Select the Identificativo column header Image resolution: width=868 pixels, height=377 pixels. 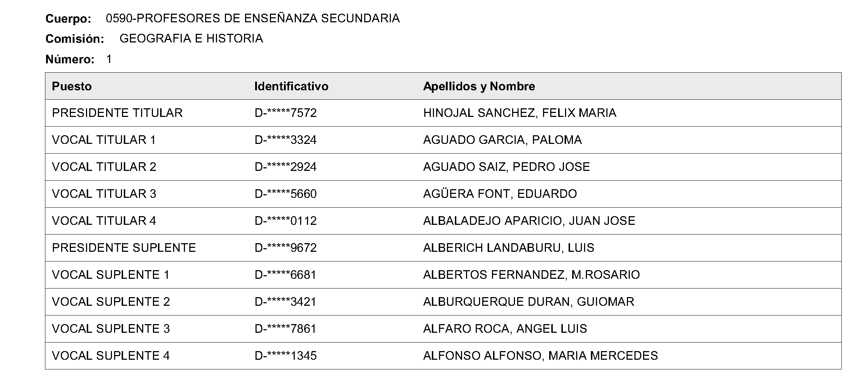291,86
